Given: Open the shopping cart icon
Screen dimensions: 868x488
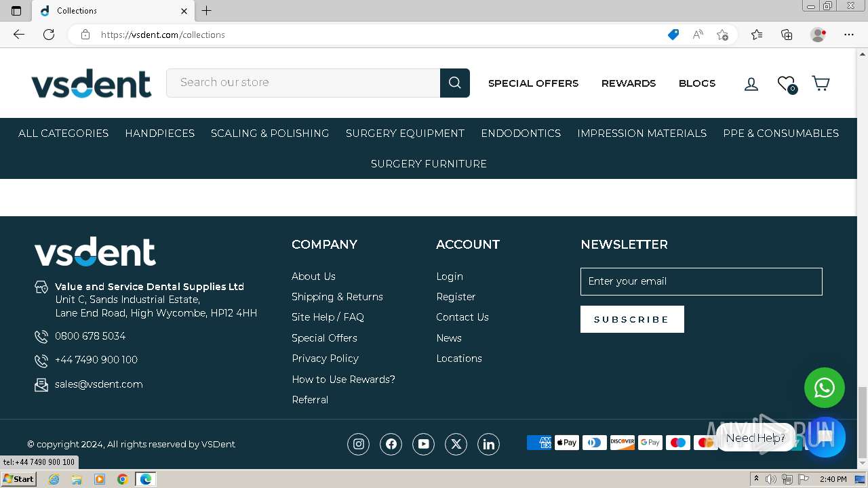Looking at the screenshot, I should [821, 83].
